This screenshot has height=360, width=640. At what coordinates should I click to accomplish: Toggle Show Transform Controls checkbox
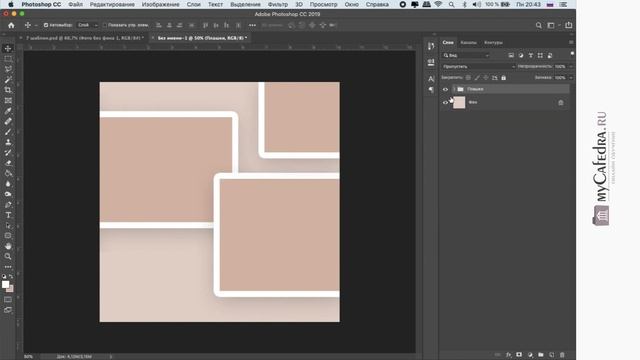[x=105, y=25]
